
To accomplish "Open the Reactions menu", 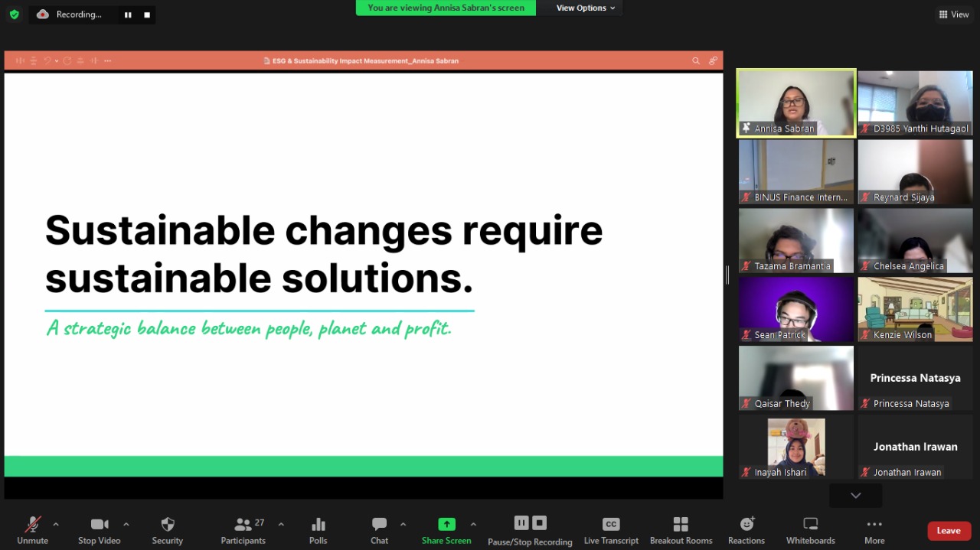I will [746, 530].
